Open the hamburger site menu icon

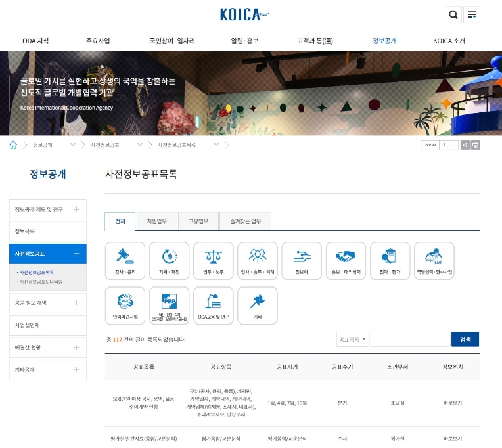(x=472, y=15)
